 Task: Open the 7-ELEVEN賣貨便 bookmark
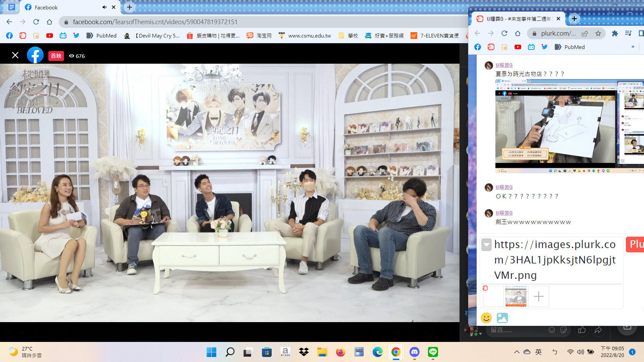[x=435, y=36]
